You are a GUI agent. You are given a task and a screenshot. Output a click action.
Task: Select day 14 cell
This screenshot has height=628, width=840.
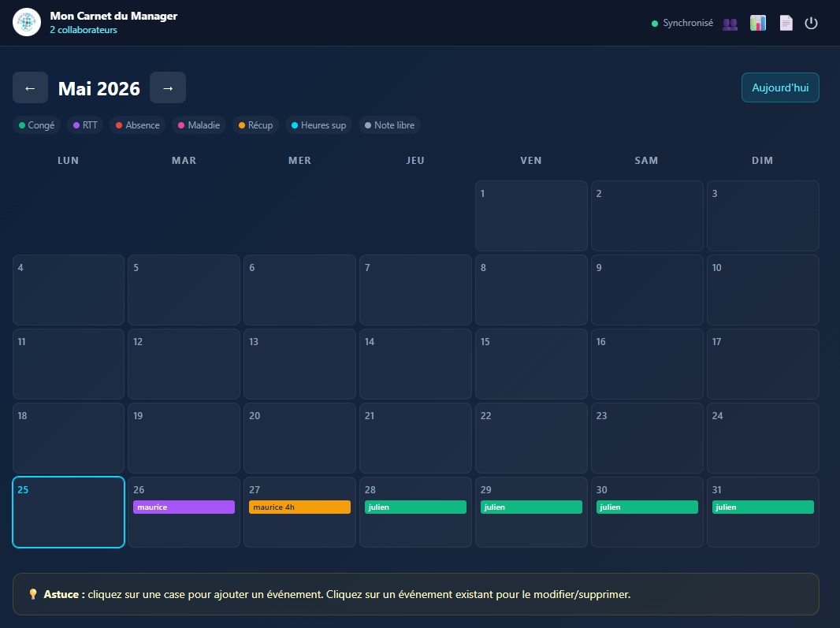pos(415,364)
